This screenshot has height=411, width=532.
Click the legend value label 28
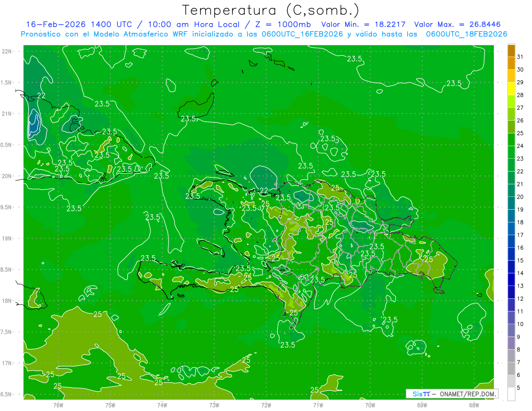(520, 95)
